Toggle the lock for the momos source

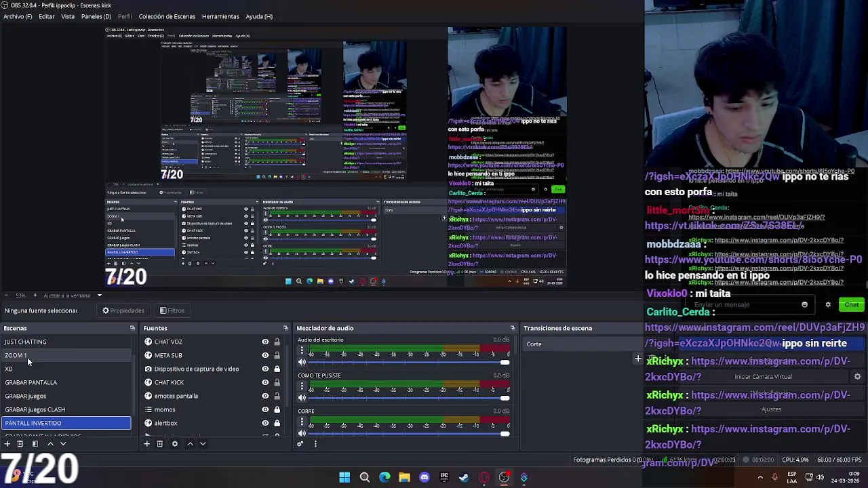tap(277, 409)
